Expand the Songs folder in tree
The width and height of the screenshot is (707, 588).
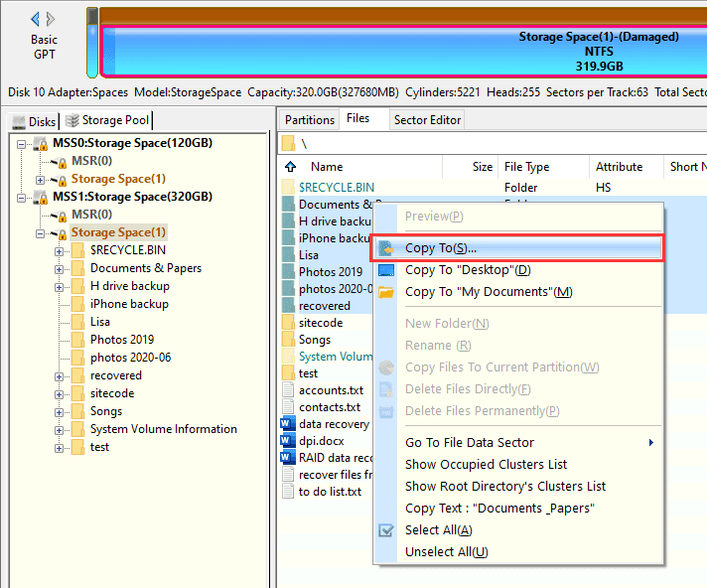60,411
